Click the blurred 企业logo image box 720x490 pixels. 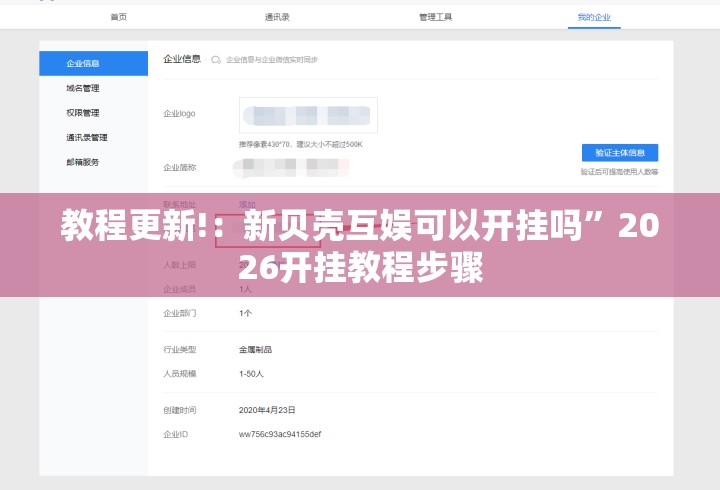[x=308, y=115]
